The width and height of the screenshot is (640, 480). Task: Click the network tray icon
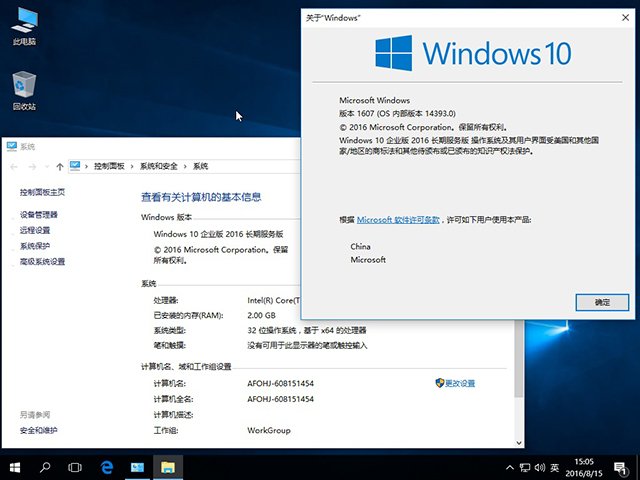[x=524, y=468]
